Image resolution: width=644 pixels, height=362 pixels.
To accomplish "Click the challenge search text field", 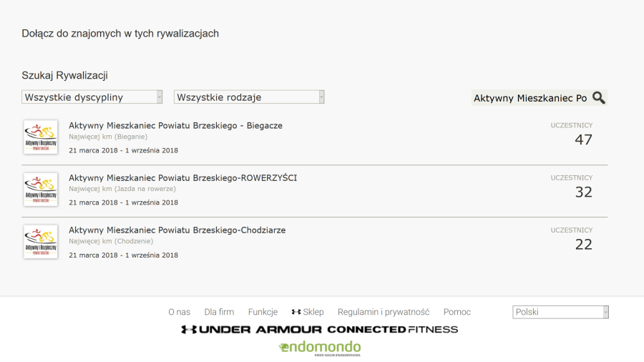I will pyautogui.click(x=530, y=98).
